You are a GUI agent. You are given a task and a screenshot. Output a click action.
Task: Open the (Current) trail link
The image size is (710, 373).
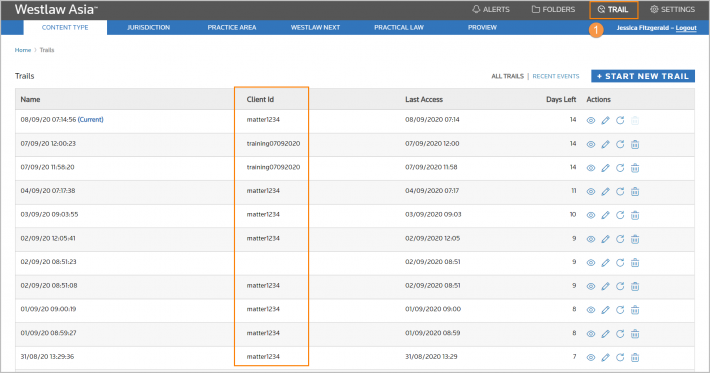pos(91,120)
